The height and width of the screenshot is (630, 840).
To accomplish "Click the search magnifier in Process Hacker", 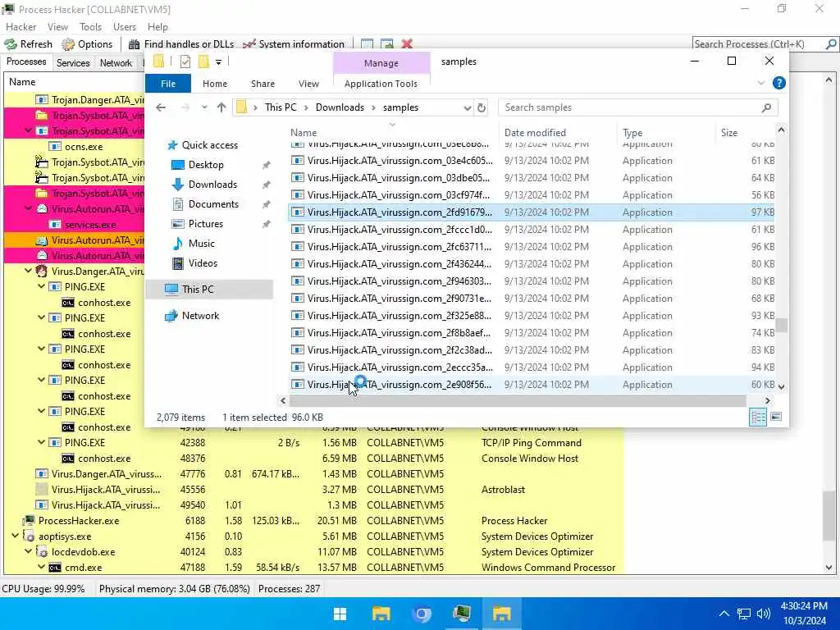I will tap(831, 44).
